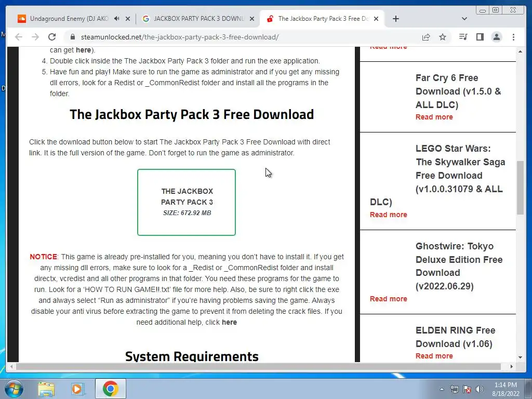The height and width of the screenshot is (399, 532).
Task: Click the page scroll up arrow
Action: point(521,51)
